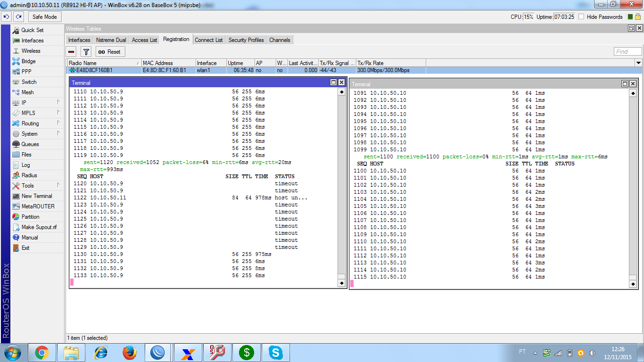The height and width of the screenshot is (362, 644).
Task: Open Firefox from taskbar
Action: 129,353
